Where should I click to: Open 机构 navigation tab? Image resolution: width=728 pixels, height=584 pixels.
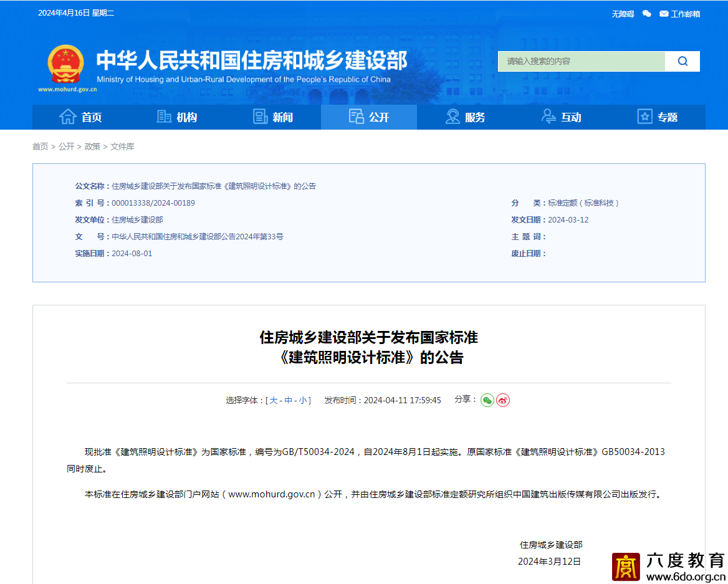pos(177,117)
